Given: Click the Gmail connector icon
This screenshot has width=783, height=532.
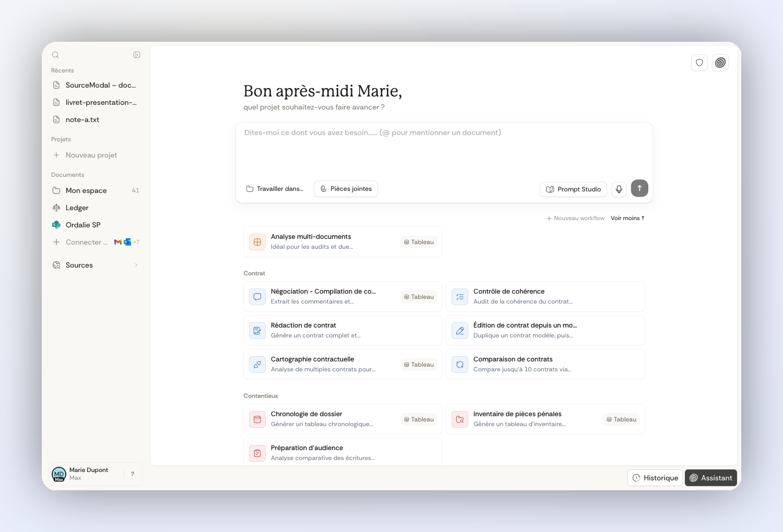Looking at the screenshot, I should click(118, 242).
